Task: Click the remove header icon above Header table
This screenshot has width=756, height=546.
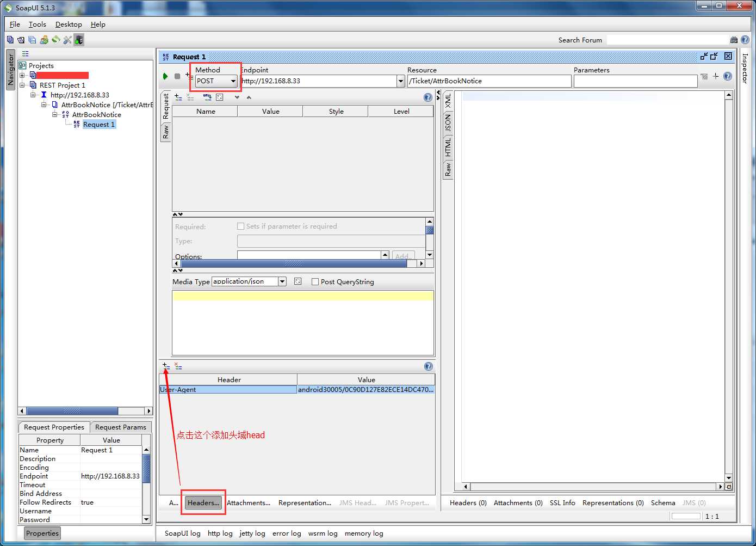Action: [x=178, y=366]
